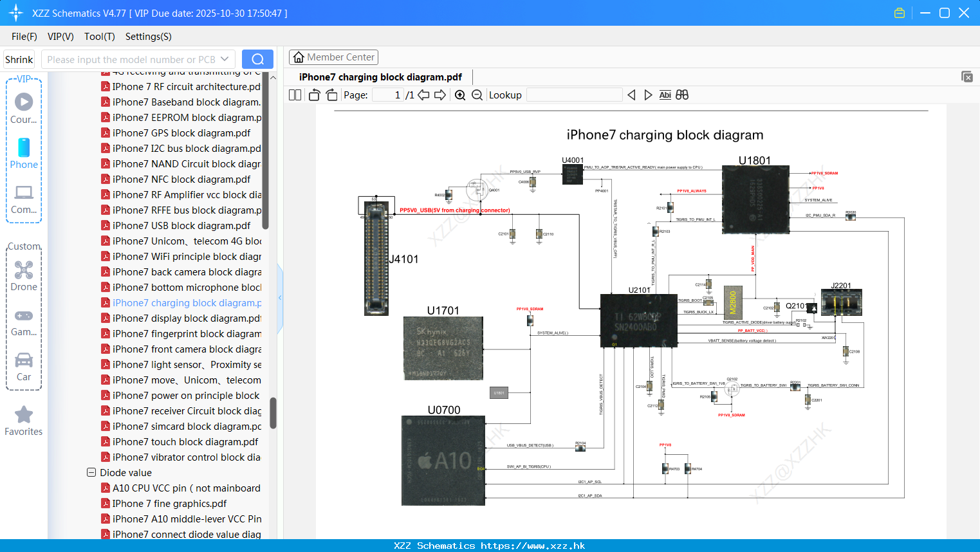Select iPhone7 charging block diagram in list

coord(187,303)
